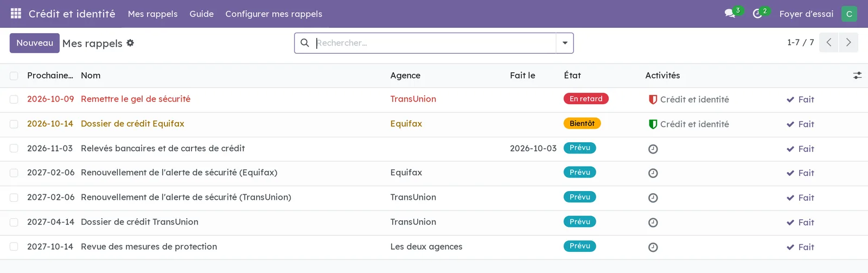Image resolution: width=868 pixels, height=273 pixels.
Task: Click activity clock icon for Relevés bancaires row
Action: (653, 149)
